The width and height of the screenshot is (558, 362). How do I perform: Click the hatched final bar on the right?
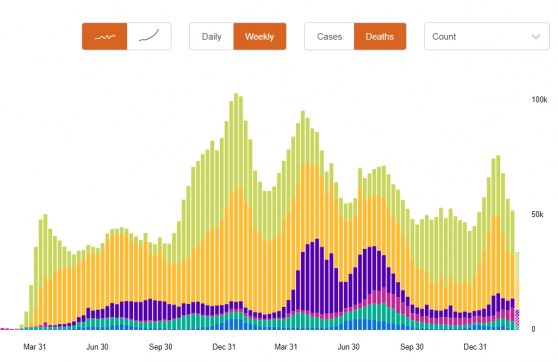[x=517, y=290]
